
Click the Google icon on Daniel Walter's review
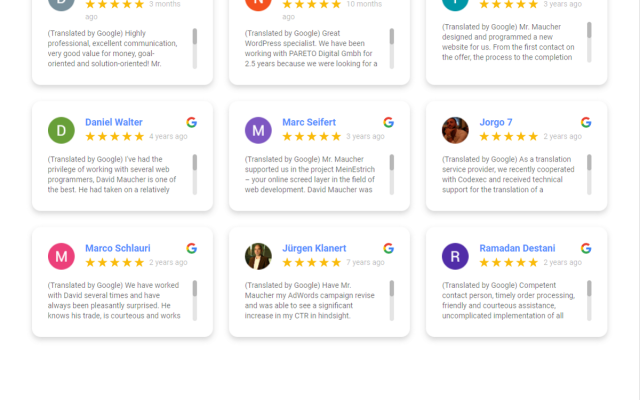pos(191,122)
